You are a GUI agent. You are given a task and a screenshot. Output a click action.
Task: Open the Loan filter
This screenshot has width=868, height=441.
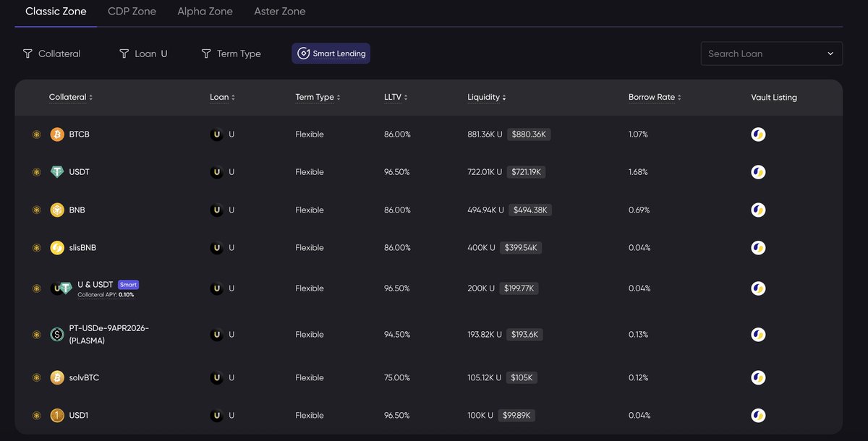142,53
